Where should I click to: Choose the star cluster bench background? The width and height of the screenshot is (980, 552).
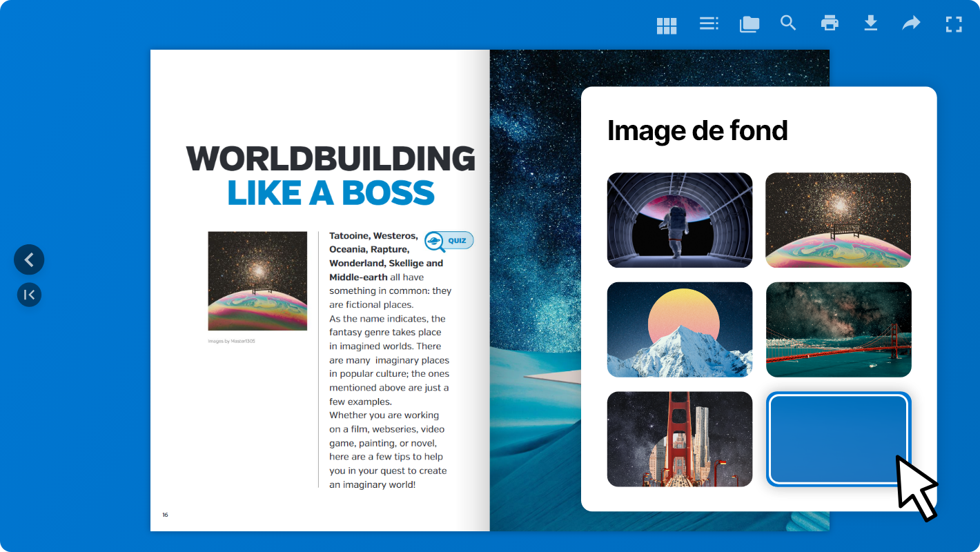838,220
